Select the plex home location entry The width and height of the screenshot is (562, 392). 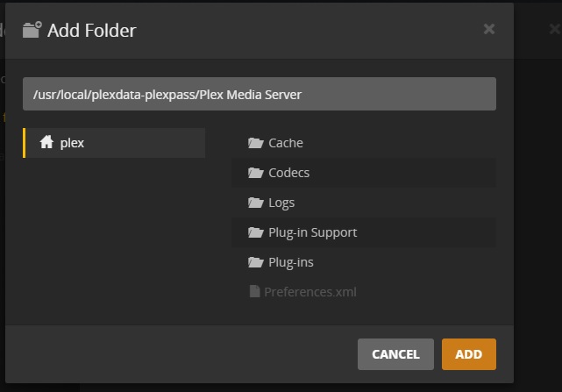point(114,143)
